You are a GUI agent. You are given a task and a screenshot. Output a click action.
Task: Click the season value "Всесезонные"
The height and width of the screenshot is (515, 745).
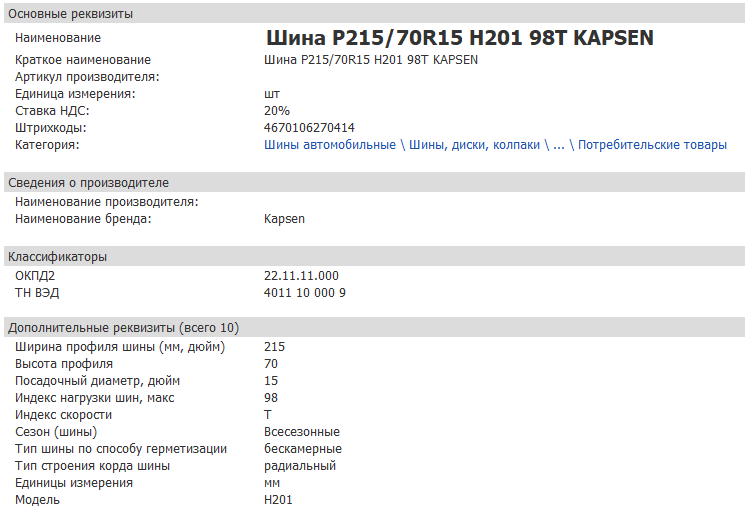tap(301, 432)
